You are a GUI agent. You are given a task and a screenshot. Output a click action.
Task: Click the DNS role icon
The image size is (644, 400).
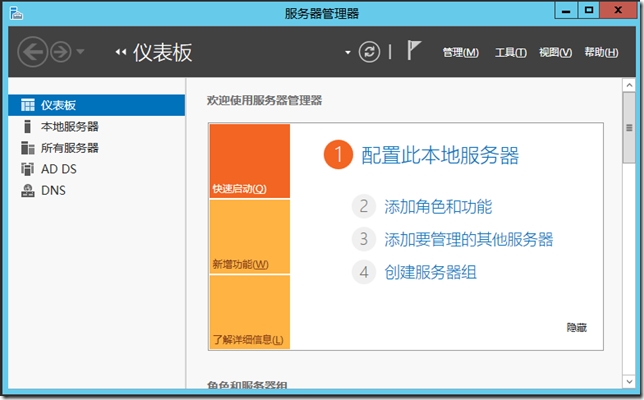(x=28, y=191)
